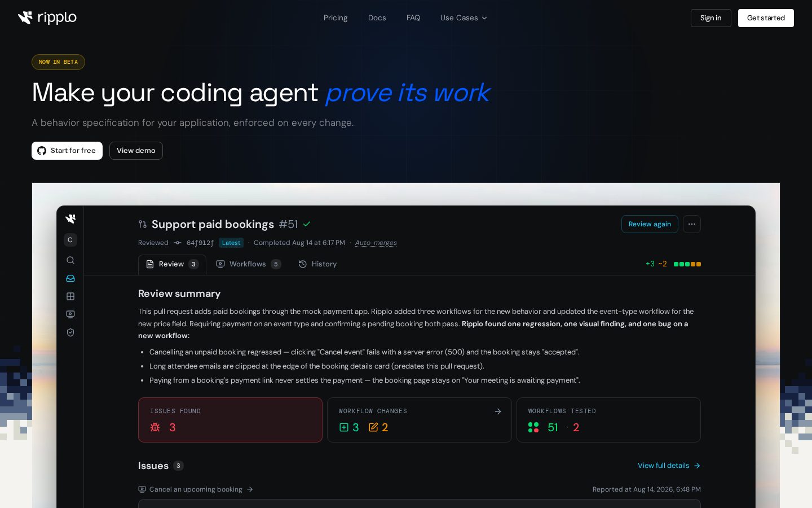Open the inbox icon in sidebar
This screenshot has width=812, height=508.
[70, 278]
